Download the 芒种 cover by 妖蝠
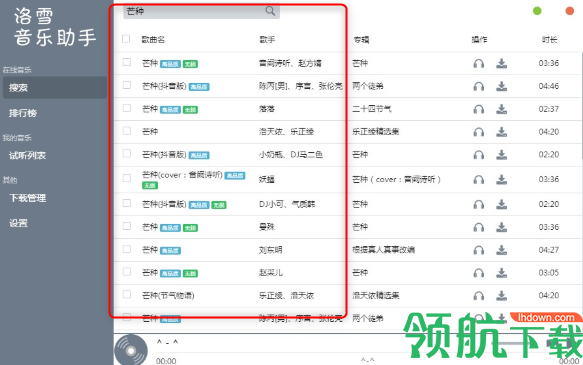Image resolution: width=583 pixels, height=365 pixels. (x=502, y=180)
